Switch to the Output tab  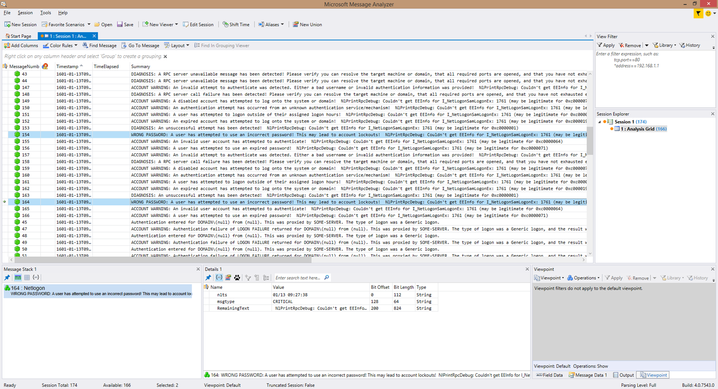pyautogui.click(x=624, y=375)
